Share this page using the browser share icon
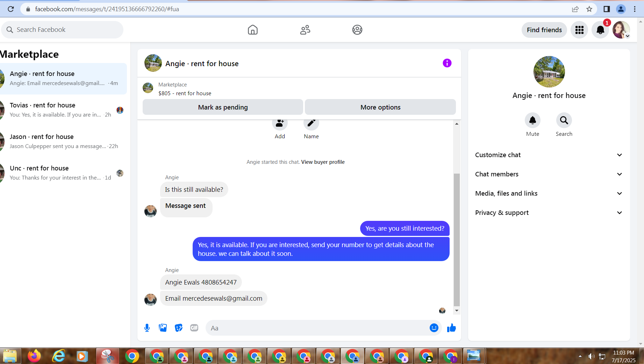Image resolution: width=644 pixels, height=364 pixels. coord(575,9)
